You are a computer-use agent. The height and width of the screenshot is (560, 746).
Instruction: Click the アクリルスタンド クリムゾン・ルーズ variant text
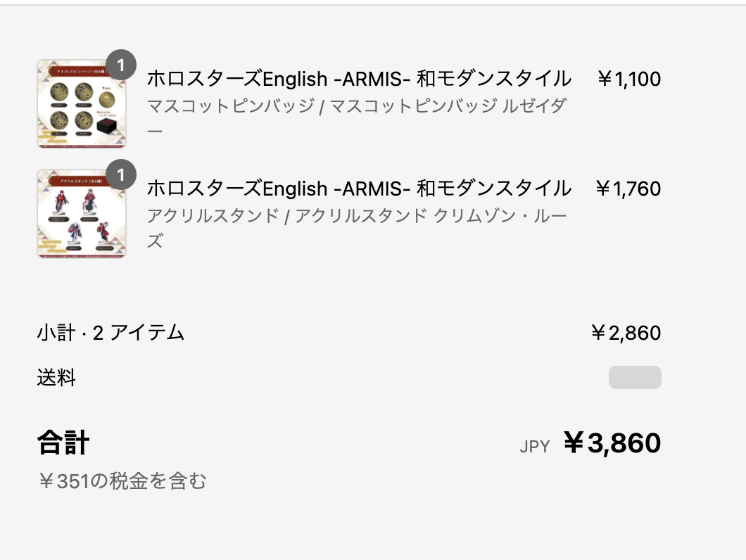point(357,228)
